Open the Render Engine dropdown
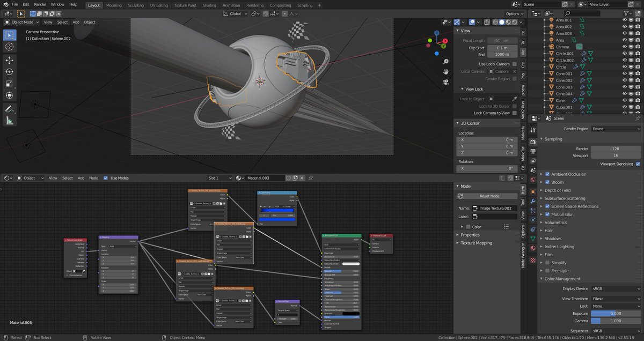644x341 pixels. pos(616,129)
